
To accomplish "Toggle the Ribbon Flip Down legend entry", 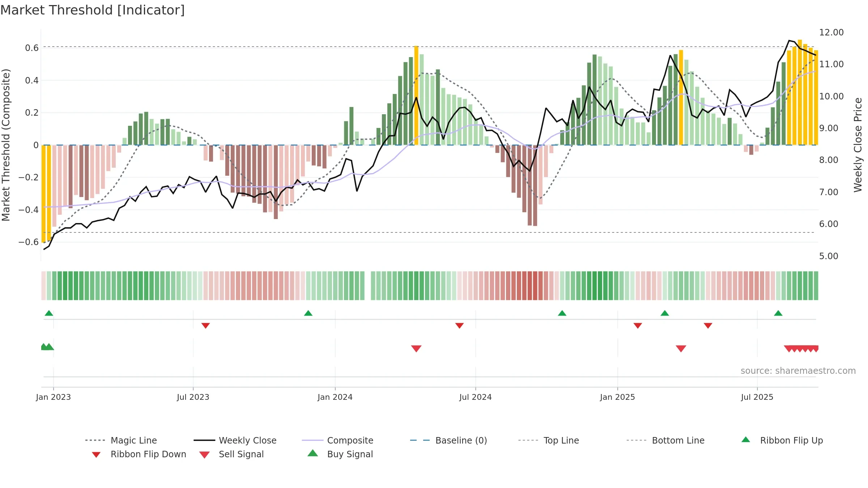I will point(139,454).
